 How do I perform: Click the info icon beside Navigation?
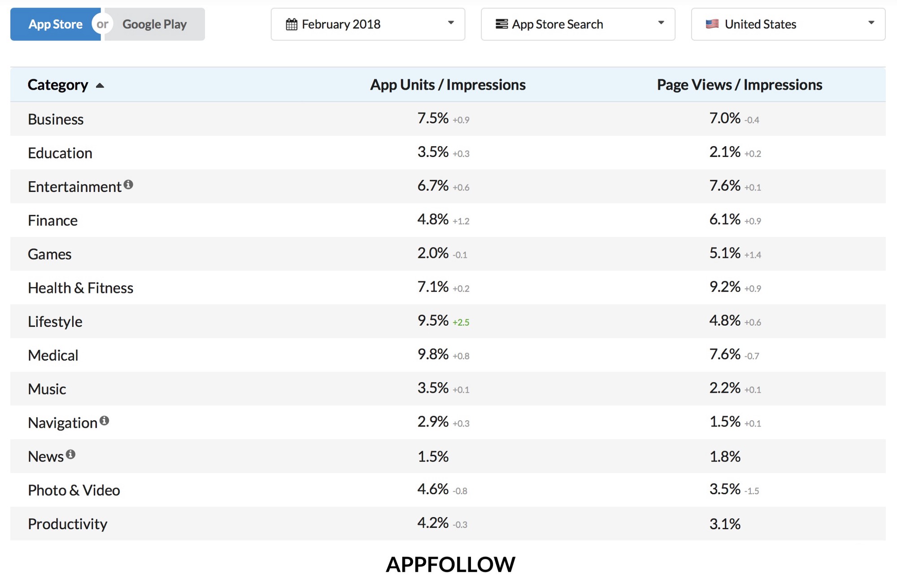pos(105,420)
